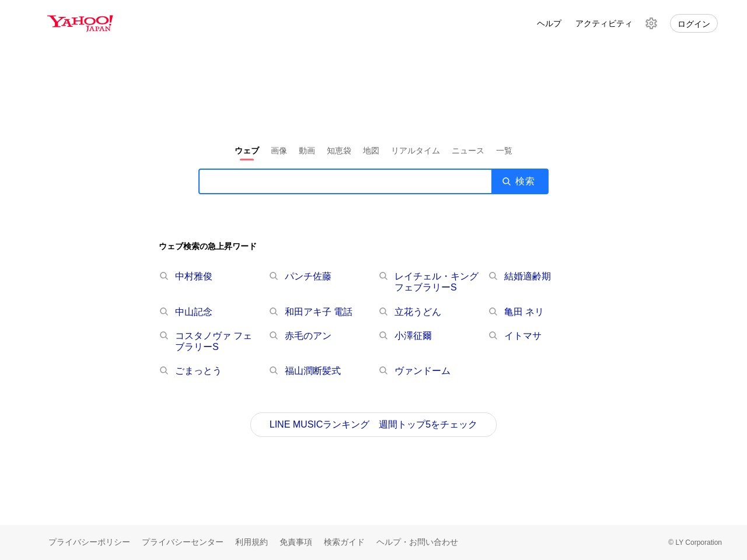Open プライバシーポリシー footer link
The width and height of the screenshot is (747, 560).
click(x=89, y=542)
